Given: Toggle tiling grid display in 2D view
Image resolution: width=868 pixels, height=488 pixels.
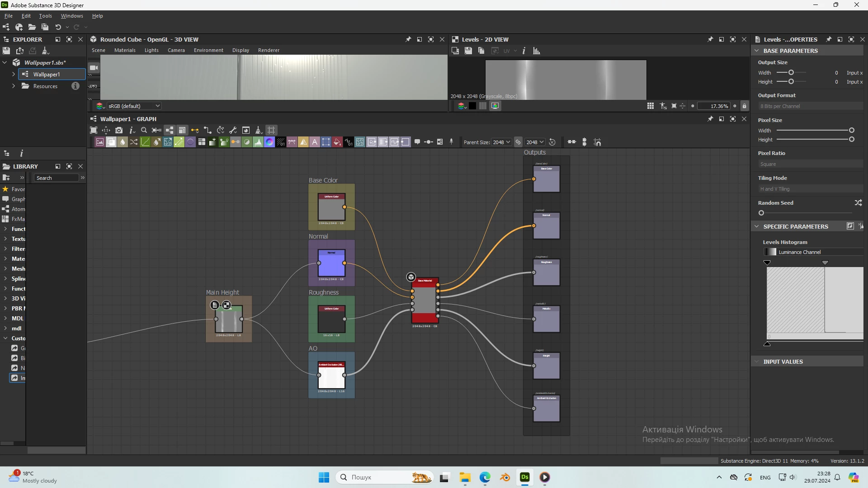Looking at the screenshot, I should click(650, 106).
